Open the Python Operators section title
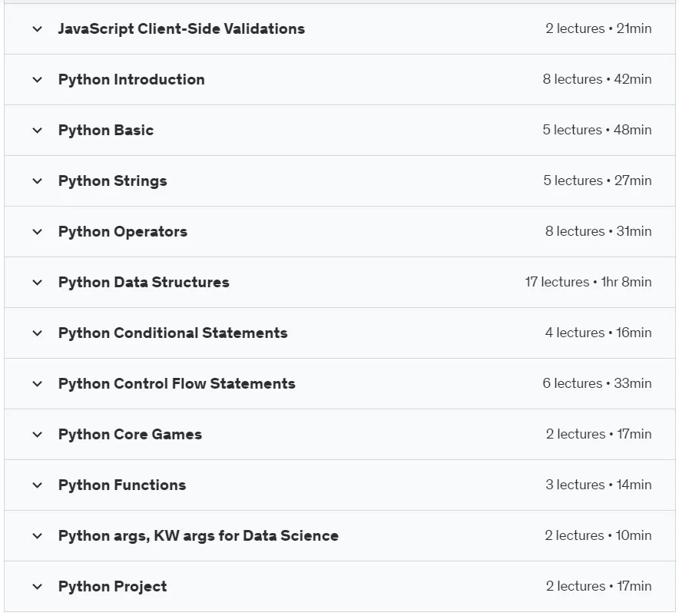Screen dimensions: 679x616 tap(123, 232)
